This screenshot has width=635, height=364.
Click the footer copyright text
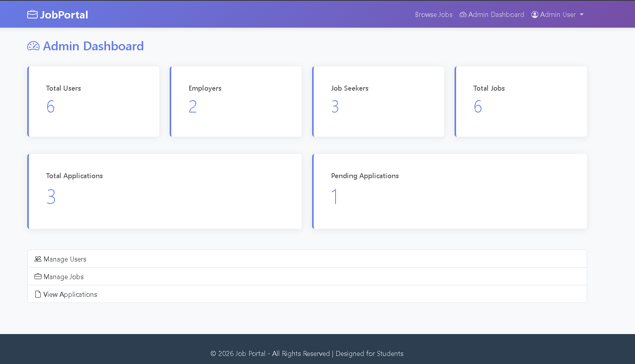click(307, 354)
